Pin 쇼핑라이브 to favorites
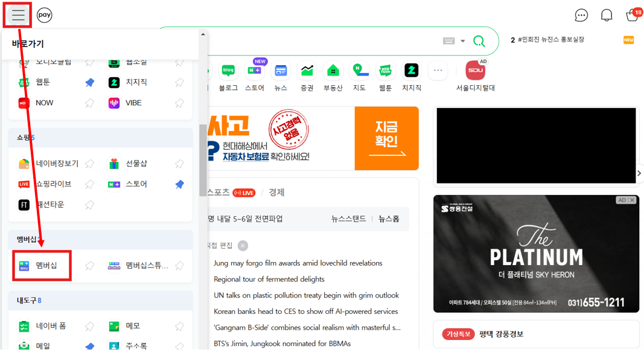Screen dimensions: 644x355 [x=89, y=184]
